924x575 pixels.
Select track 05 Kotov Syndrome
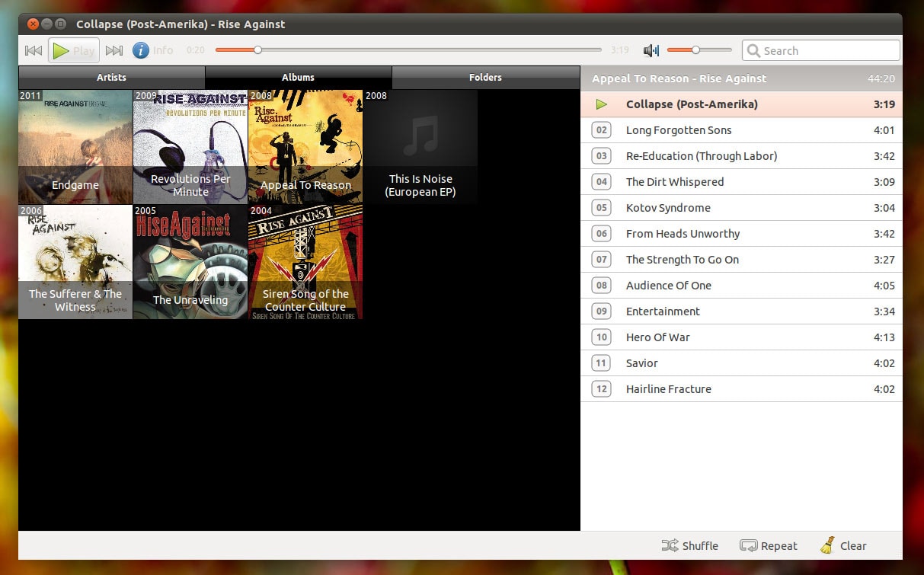(741, 208)
